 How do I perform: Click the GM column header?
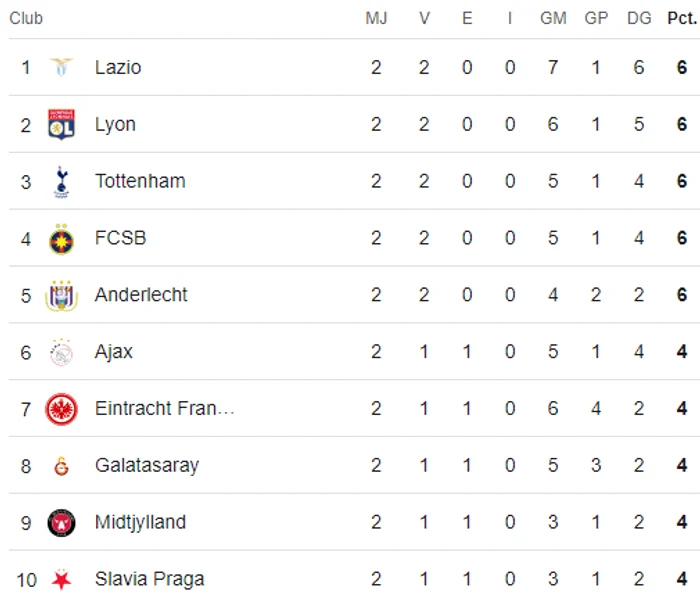click(x=553, y=18)
